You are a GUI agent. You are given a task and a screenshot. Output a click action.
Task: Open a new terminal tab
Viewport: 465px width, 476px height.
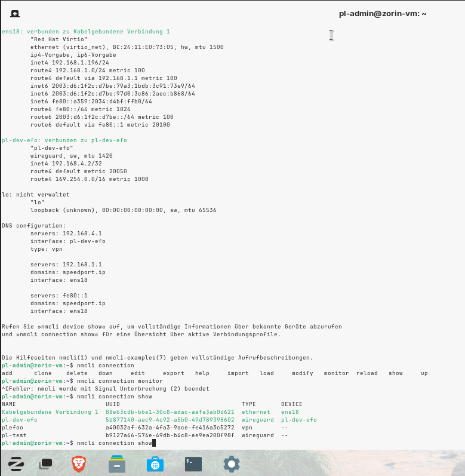point(14,14)
